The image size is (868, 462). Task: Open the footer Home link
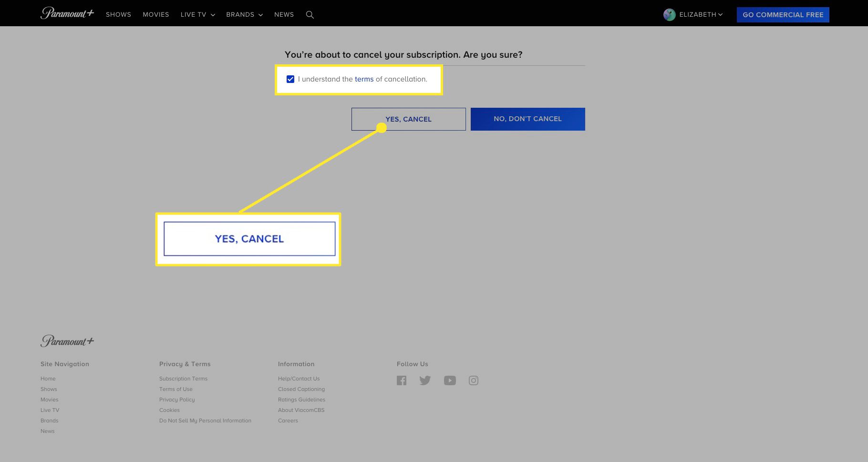click(48, 379)
